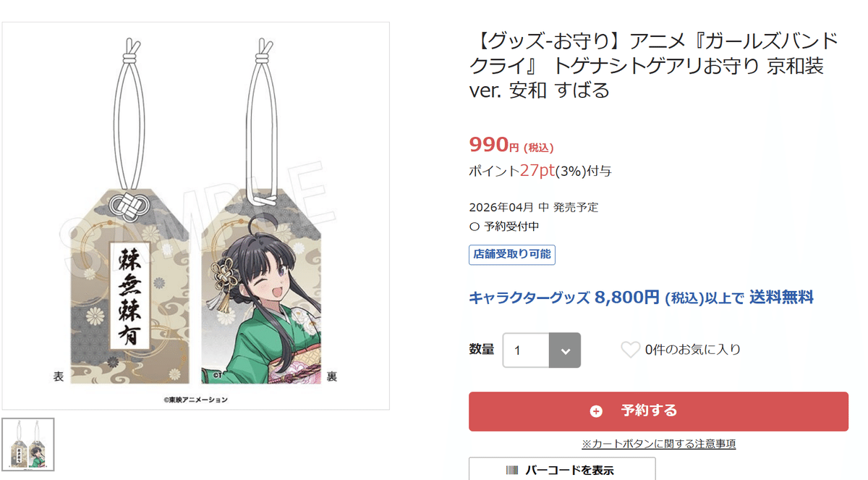
Task: Click the 27pt points link
Action: tap(532, 170)
